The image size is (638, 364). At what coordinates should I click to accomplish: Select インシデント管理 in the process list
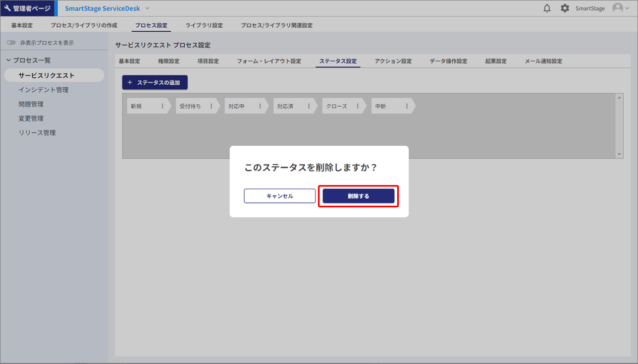click(x=43, y=90)
